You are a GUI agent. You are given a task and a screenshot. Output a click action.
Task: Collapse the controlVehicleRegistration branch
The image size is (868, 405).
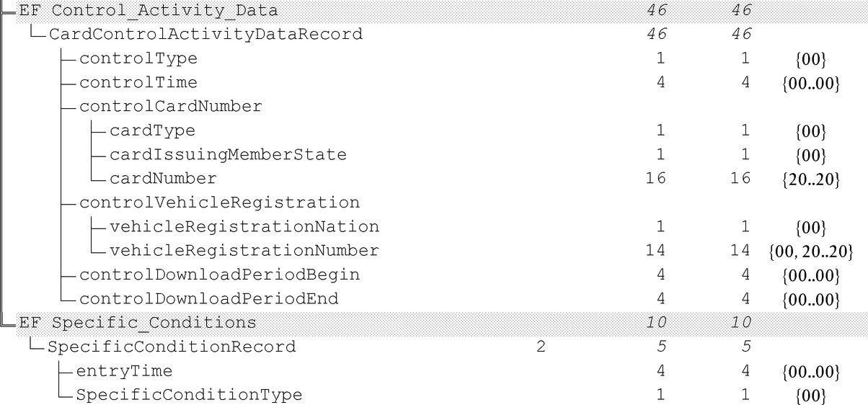tap(219, 202)
